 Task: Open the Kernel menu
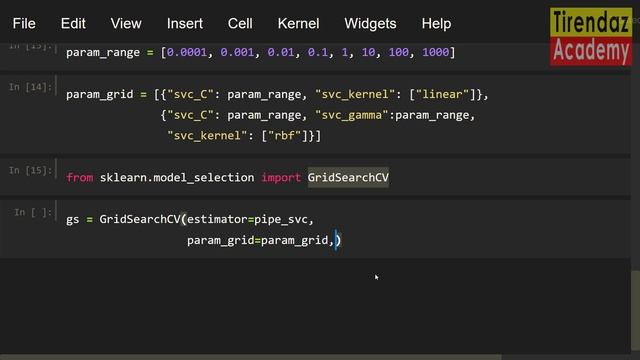[x=298, y=24]
